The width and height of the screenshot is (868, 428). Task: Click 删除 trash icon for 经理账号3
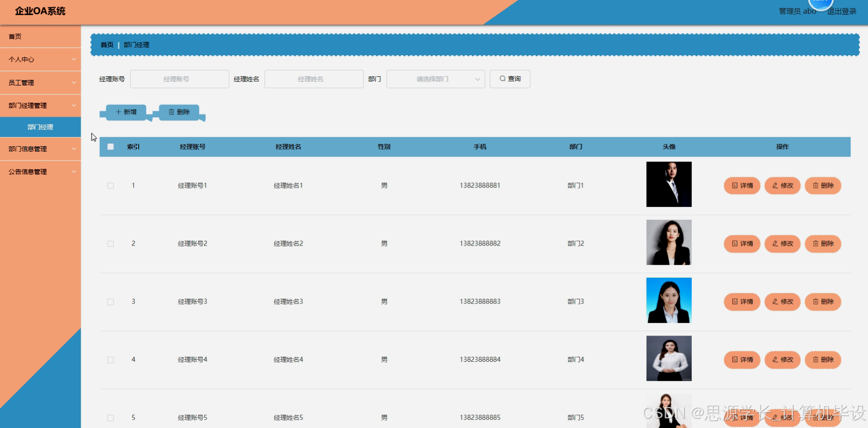pyautogui.click(x=823, y=302)
